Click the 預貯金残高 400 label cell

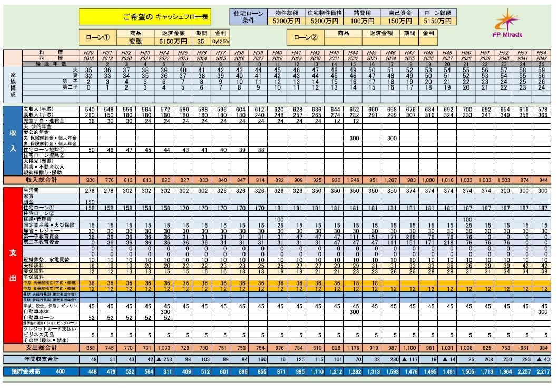(41, 372)
